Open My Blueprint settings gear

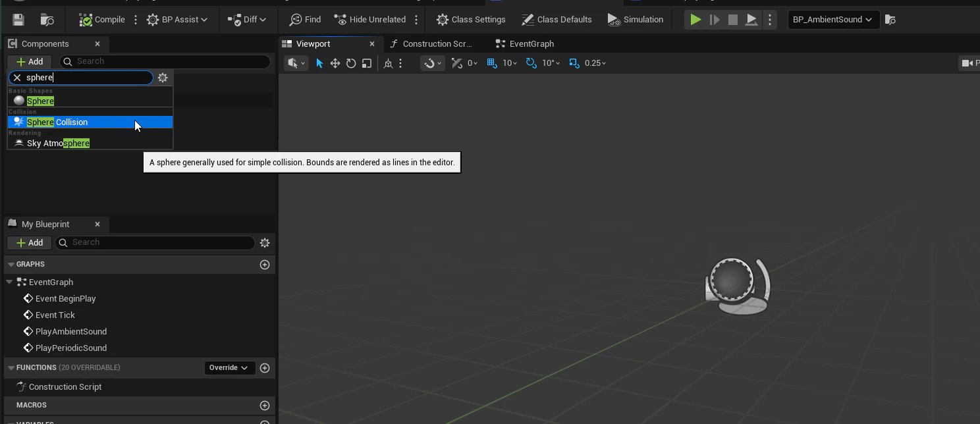265,243
